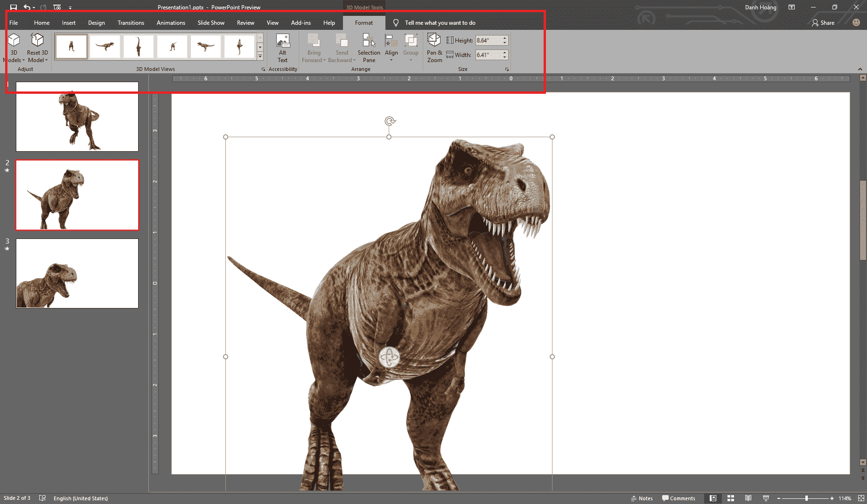Click the Reset 3D Model icon
Image resolution: width=867 pixels, height=504 pixels.
[x=37, y=41]
